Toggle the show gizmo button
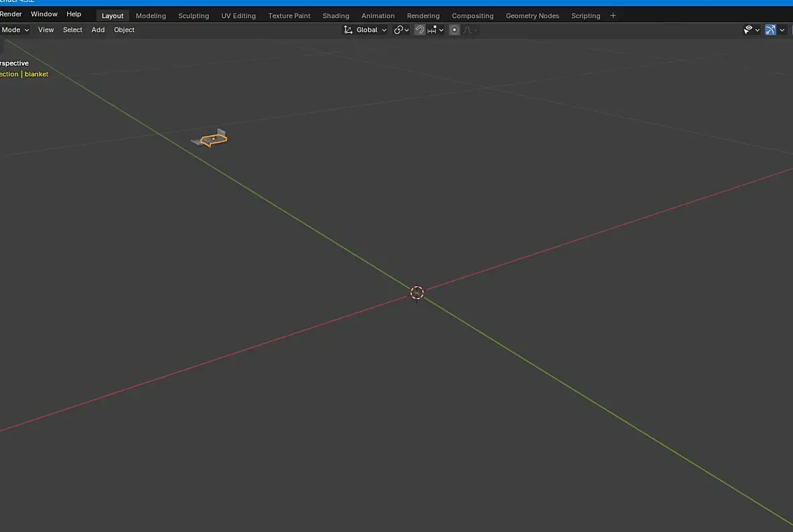793x532 pixels. 770,30
